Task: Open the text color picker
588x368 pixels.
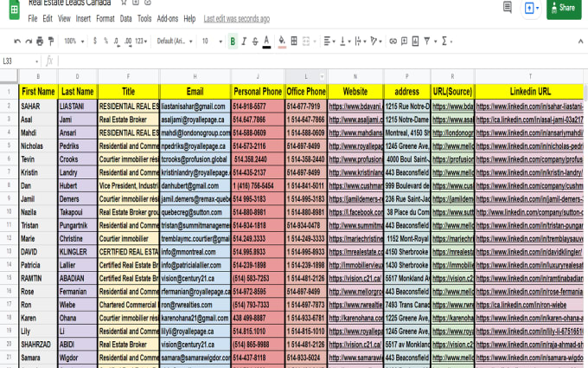Action: coord(266,42)
